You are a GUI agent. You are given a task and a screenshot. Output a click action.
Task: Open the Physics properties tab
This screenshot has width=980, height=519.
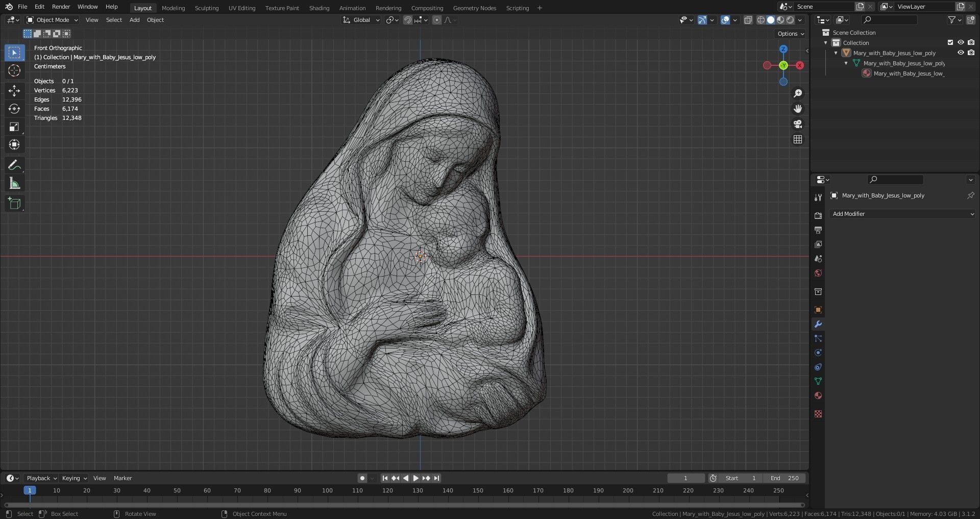818,353
